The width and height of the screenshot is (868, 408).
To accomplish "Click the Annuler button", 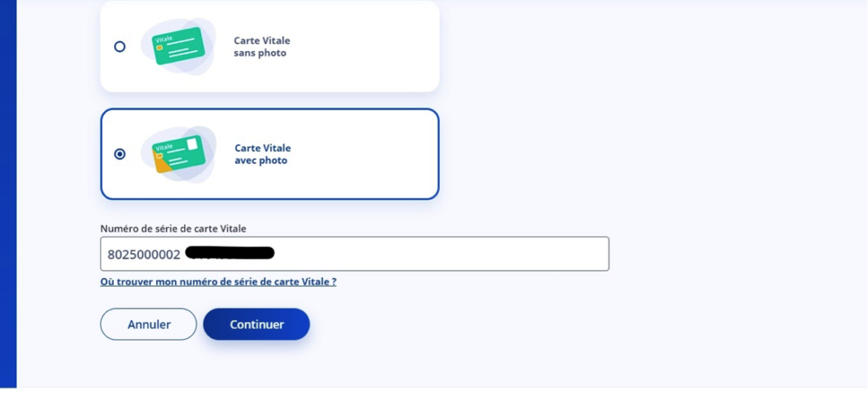I will click(x=149, y=325).
